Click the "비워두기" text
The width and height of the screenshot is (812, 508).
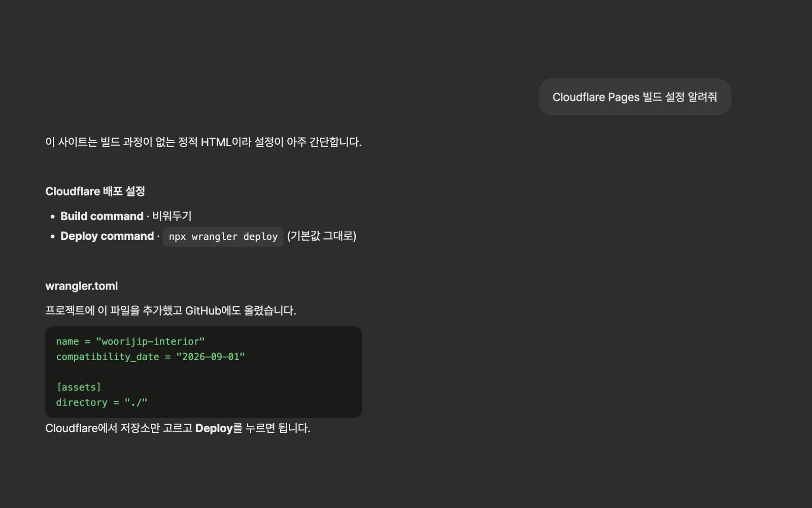172,216
